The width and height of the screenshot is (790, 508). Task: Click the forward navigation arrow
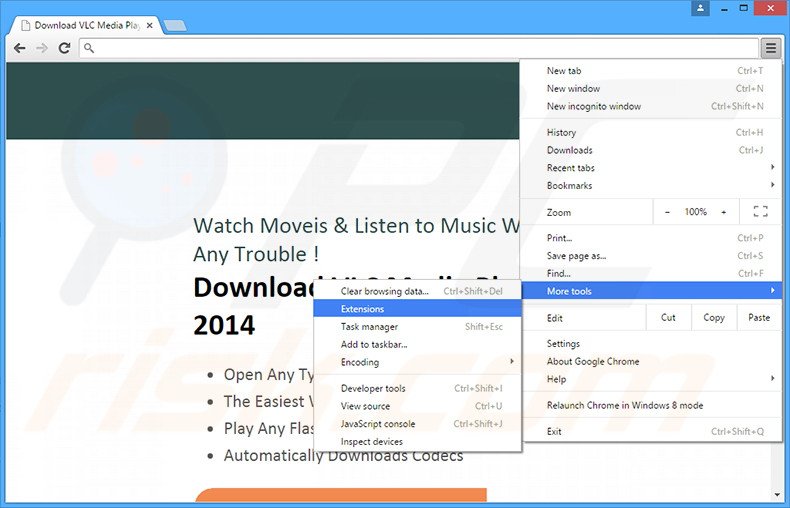pyautogui.click(x=42, y=48)
